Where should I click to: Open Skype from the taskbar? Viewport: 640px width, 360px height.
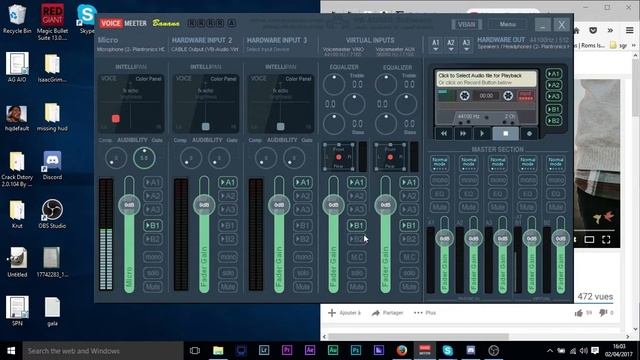tap(447, 351)
